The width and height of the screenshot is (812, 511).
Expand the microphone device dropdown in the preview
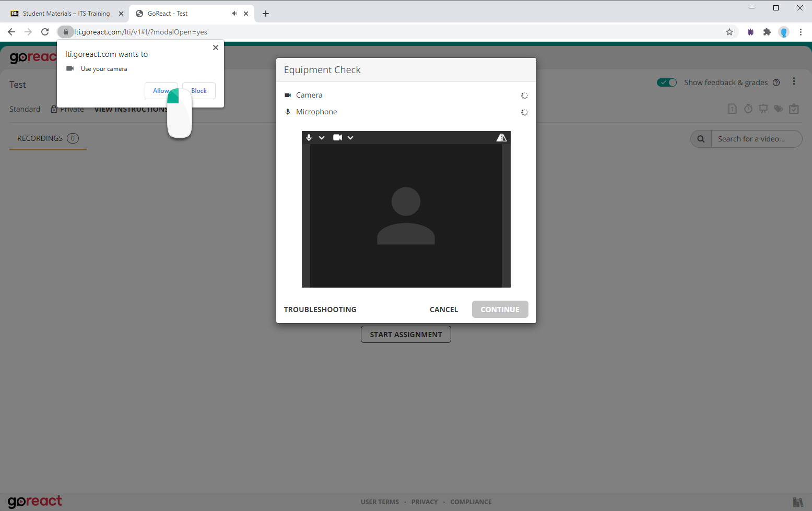tap(321, 137)
